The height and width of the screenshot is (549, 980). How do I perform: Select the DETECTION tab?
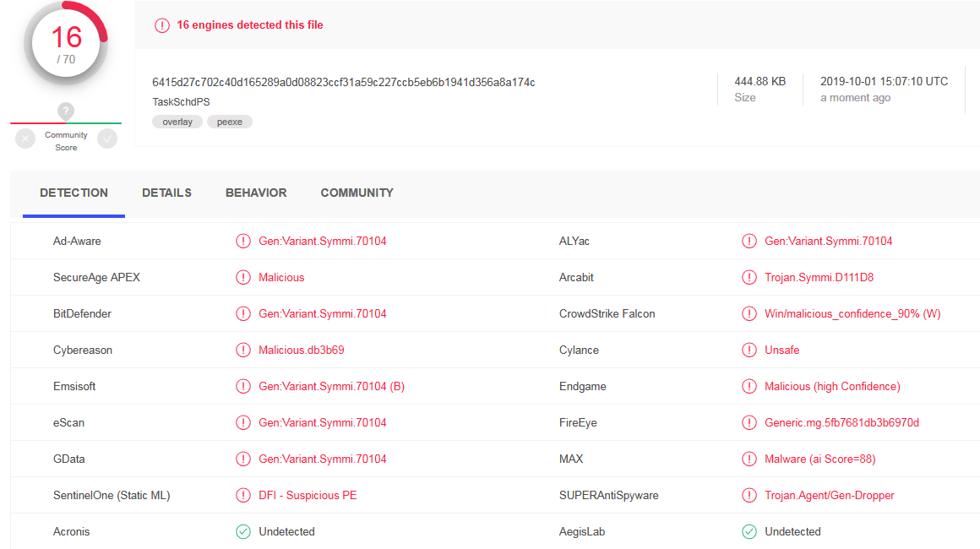[x=73, y=193]
